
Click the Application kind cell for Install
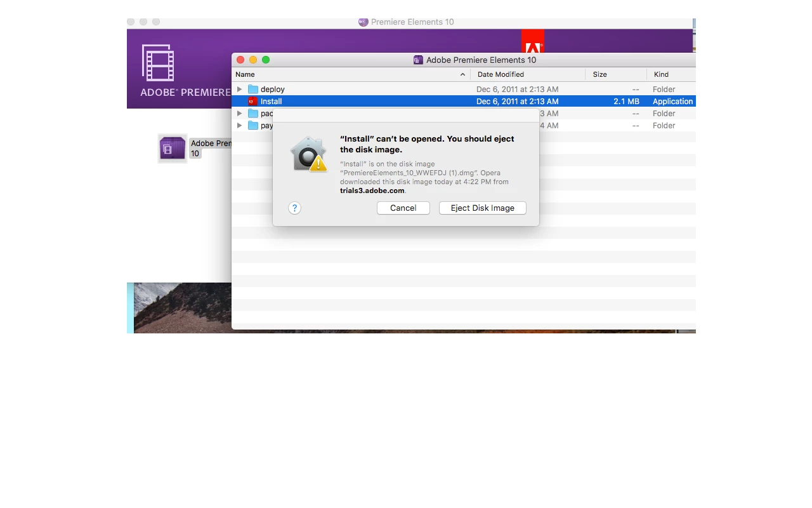[x=673, y=102]
